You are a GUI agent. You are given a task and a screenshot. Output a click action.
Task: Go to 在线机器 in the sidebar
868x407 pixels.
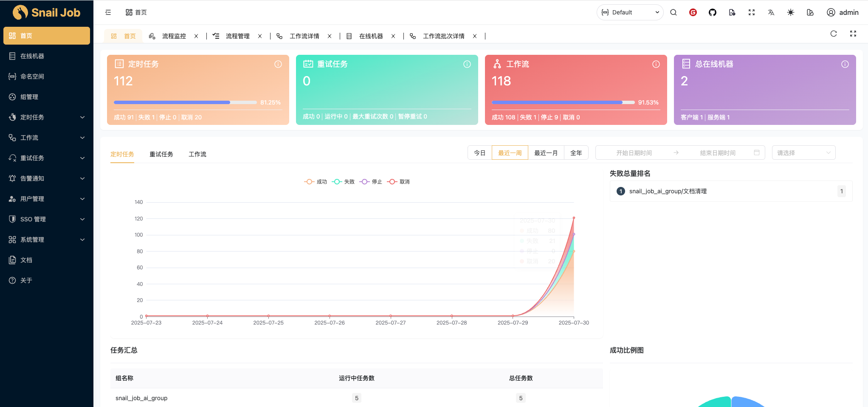47,56
